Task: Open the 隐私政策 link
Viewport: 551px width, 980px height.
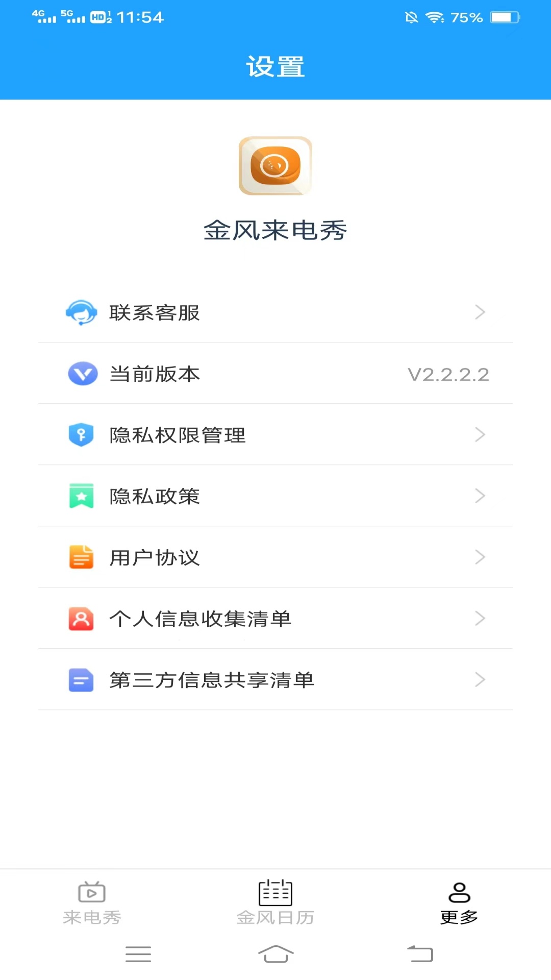Action: [155, 496]
